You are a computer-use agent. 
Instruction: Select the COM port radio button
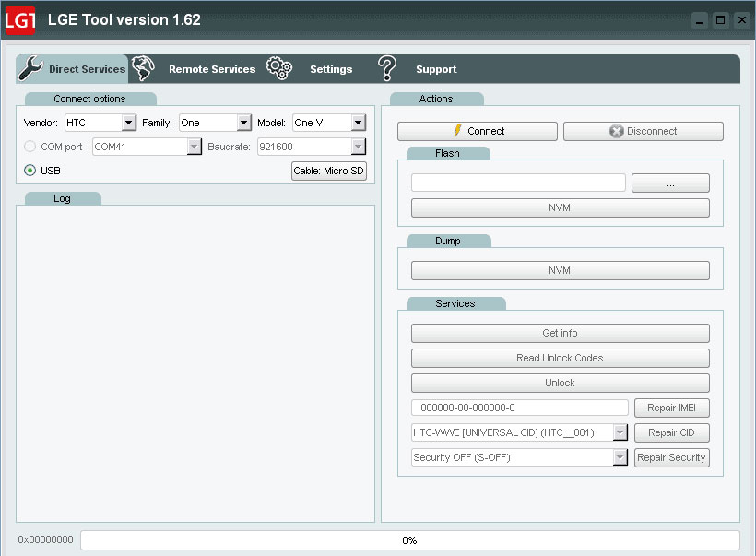[30, 146]
